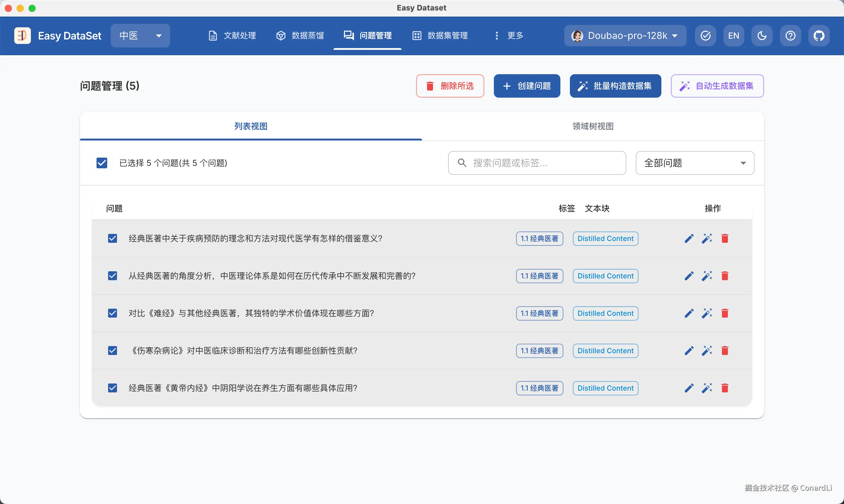
Task: Click the task checkmark circle icon
Action: pyautogui.click(x=705, y=36)
